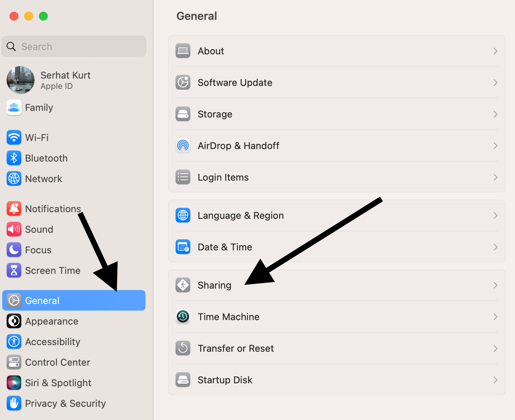
Task: Click the Focus label in sidebar
Action: [38, 250]
